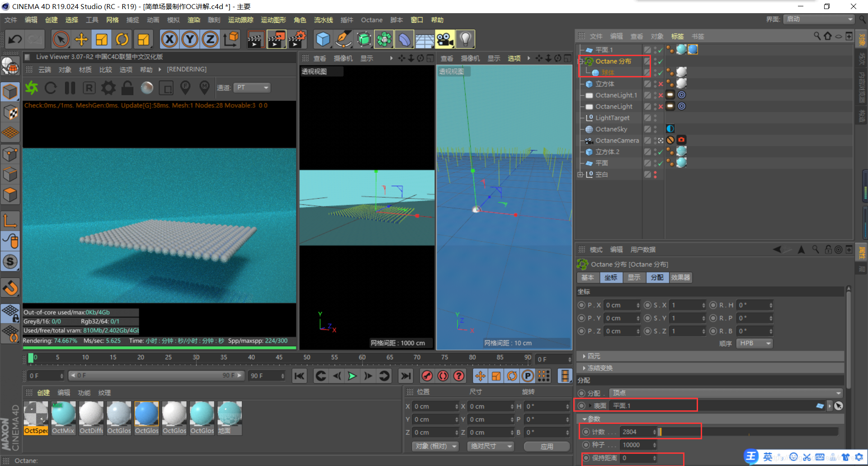Toggle P.X animation radio dot

coord(581,305)
